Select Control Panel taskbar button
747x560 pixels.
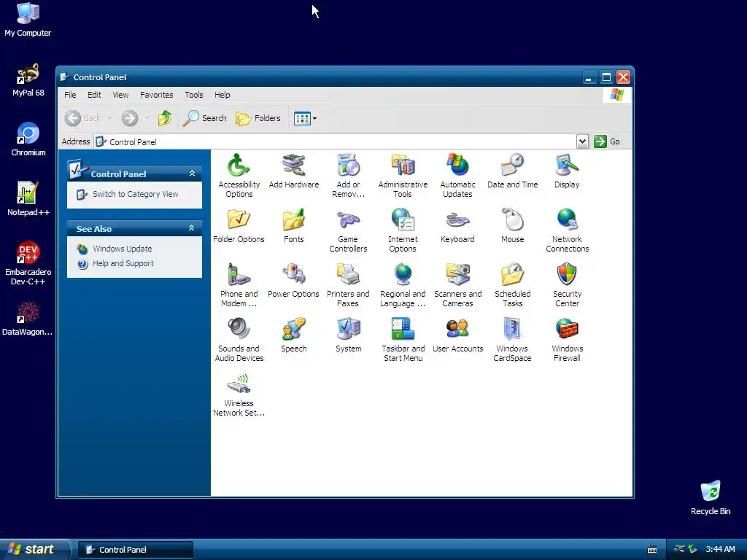click(135, 550)
